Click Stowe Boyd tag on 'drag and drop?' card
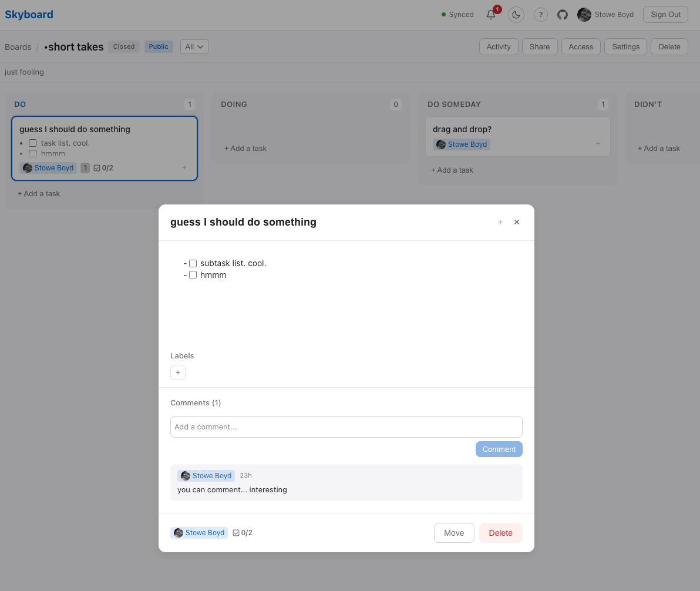The height and width of the screenshot is (591, 700). (462, 145)
